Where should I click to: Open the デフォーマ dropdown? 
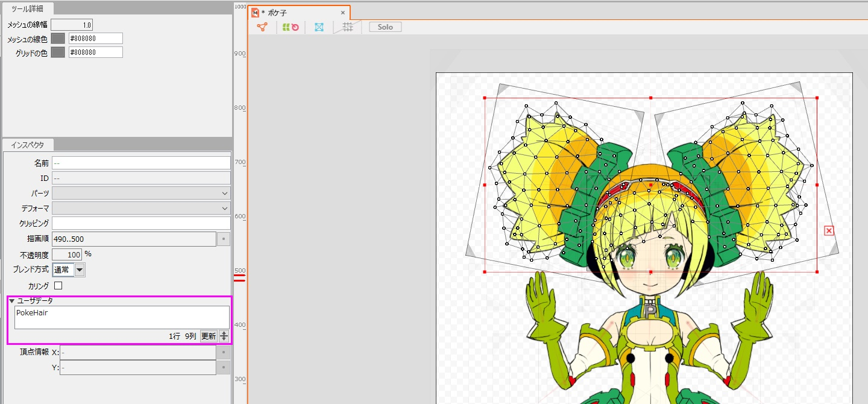pos(141,209)
